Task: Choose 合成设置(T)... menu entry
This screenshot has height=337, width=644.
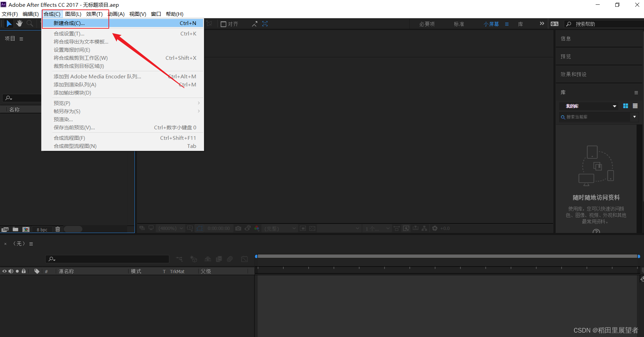Action: (x=123, y=33)
